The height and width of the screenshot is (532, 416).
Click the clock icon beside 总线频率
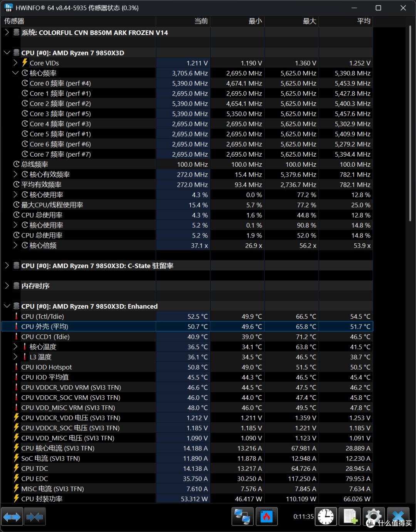[16, 164]
